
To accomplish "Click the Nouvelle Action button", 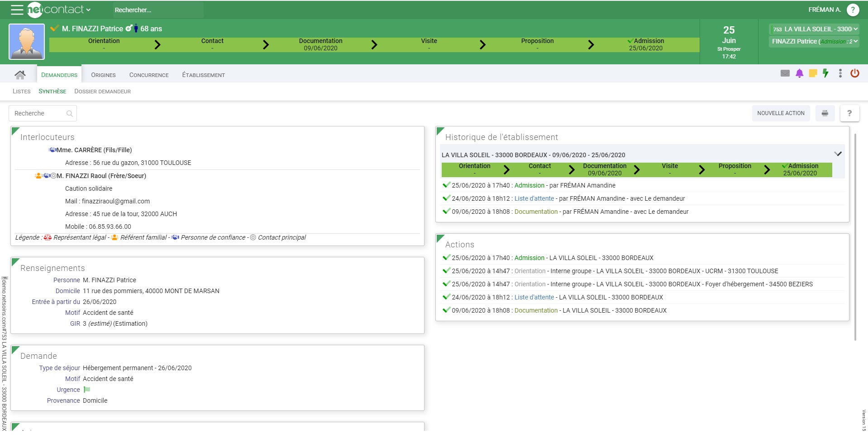I will coord(781,113).
